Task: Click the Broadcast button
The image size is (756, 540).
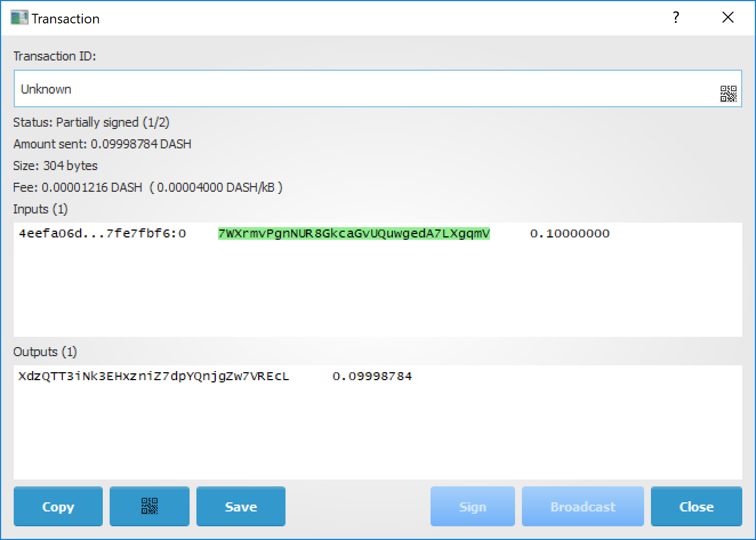Action: (x=582, y=506)
